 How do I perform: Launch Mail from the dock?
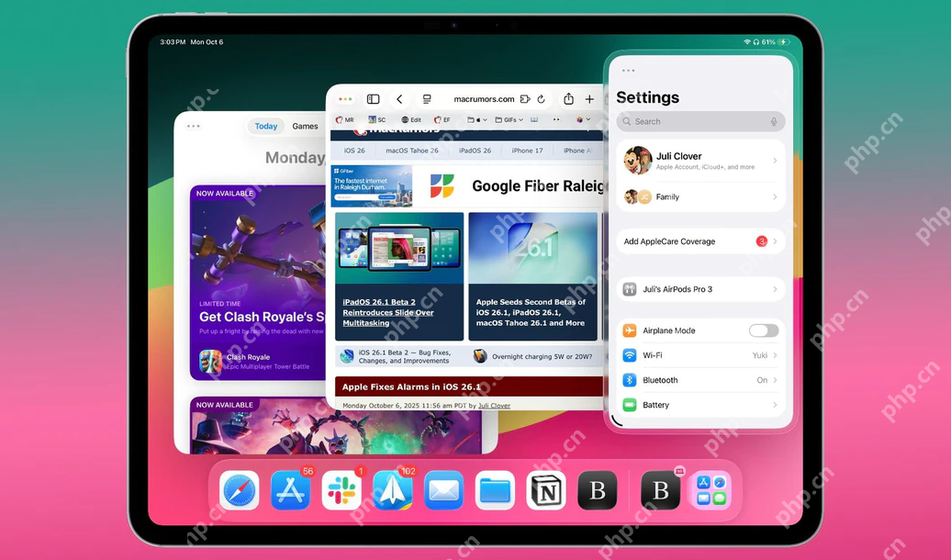[x=443, y=491]
